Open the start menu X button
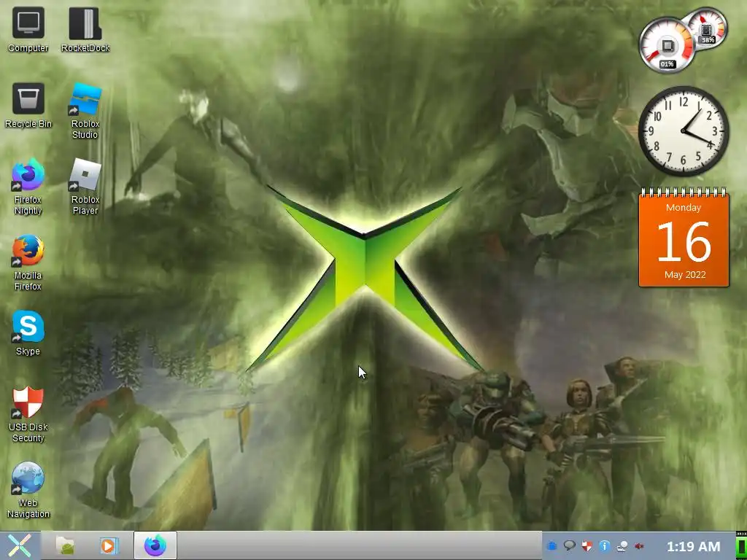Screen dimensions: 747x560 [x=20, y=545]
